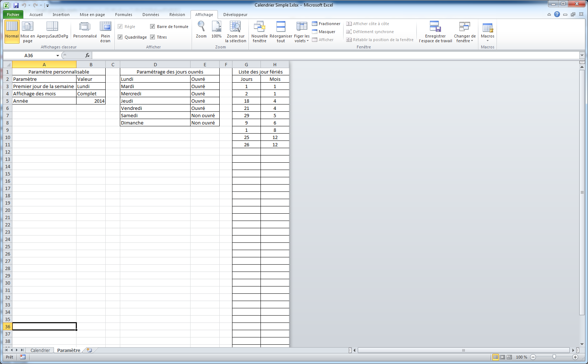Screen dimensions: 588x364
Task: Select Normal view icon in status bar
Action: [495, 357]
